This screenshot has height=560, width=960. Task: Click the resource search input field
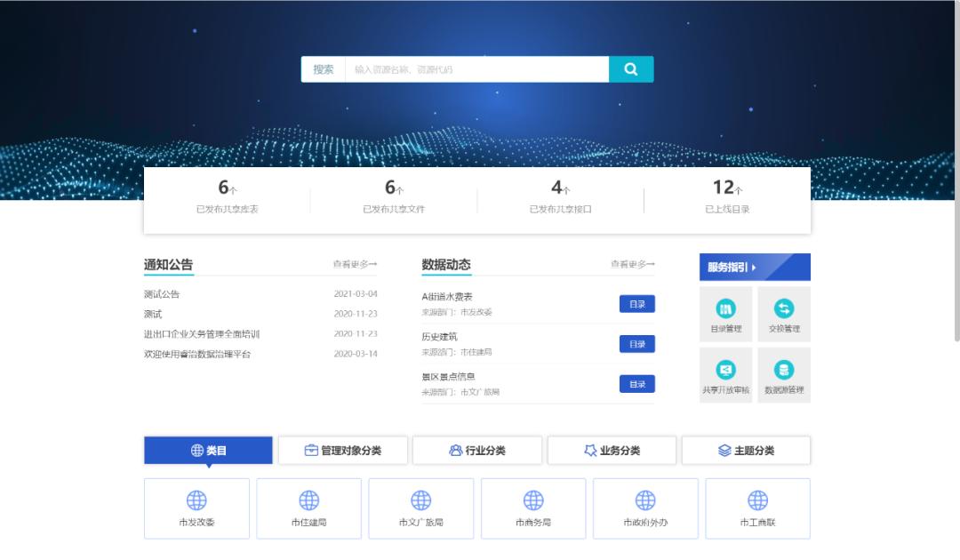476,68
